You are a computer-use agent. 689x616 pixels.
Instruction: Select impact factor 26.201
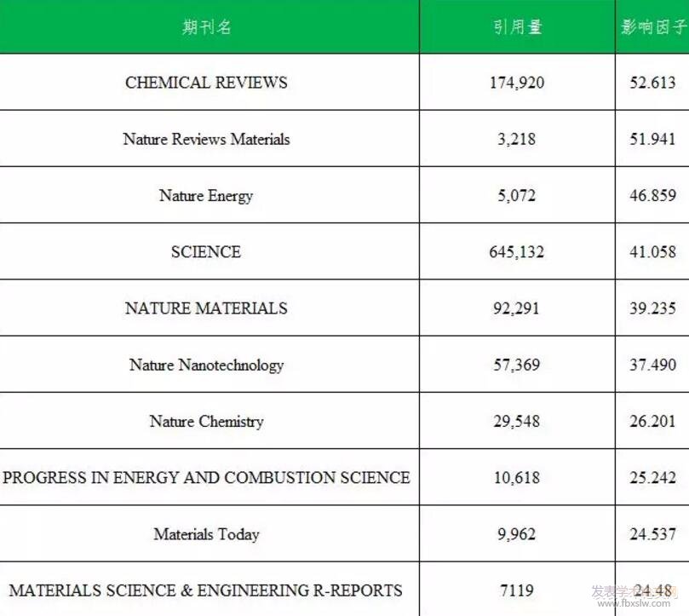pyautogui.click(x=652, y=421)
